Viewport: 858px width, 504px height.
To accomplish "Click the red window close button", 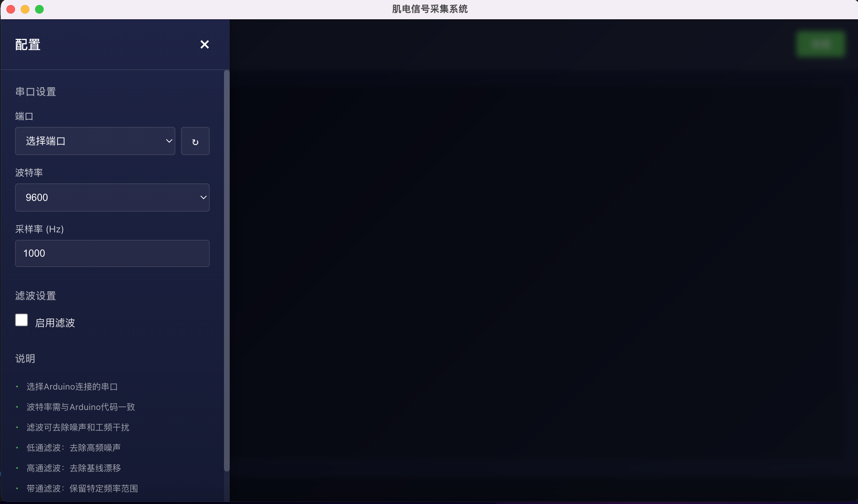I will click(11, 9).
